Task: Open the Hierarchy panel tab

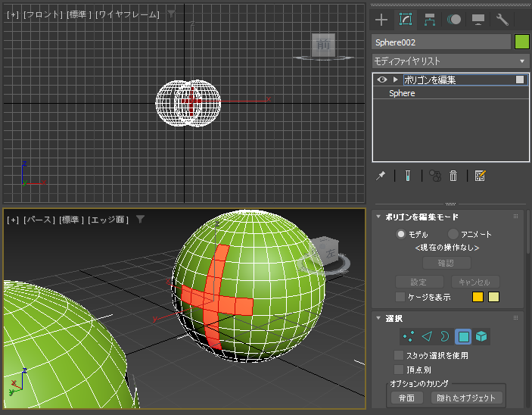Action: 430,20
